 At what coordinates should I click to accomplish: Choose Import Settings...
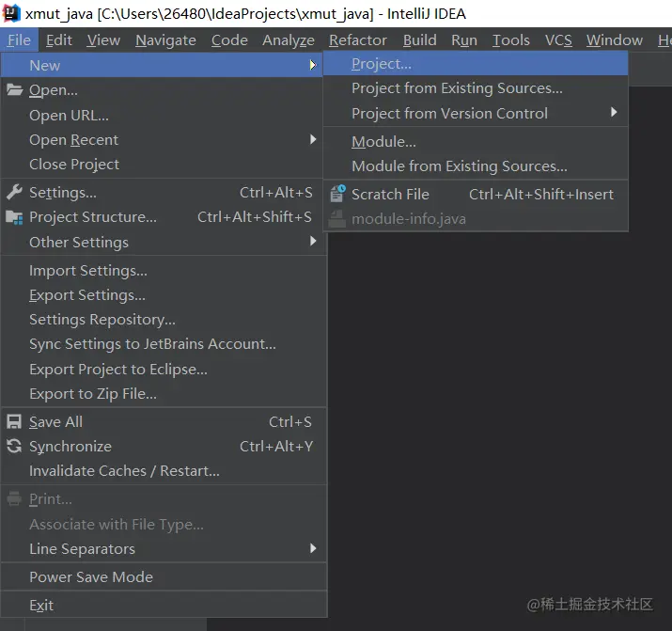pos(164,271)
